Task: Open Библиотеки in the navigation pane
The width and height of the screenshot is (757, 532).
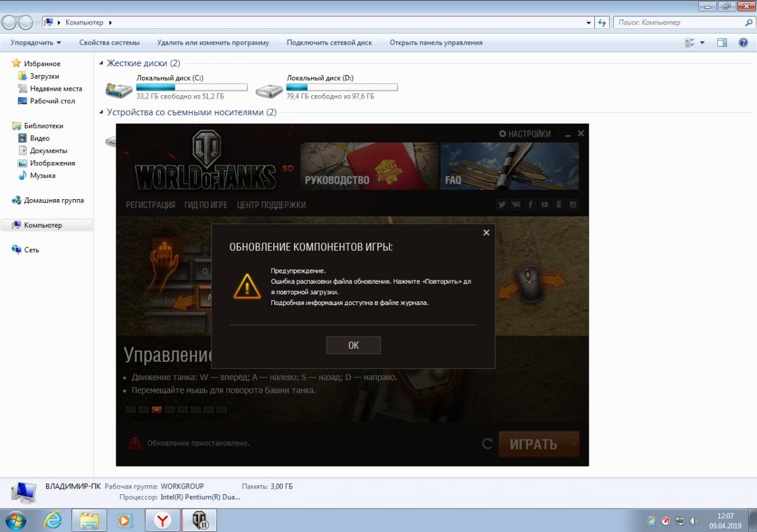Action: click(44, 125)
